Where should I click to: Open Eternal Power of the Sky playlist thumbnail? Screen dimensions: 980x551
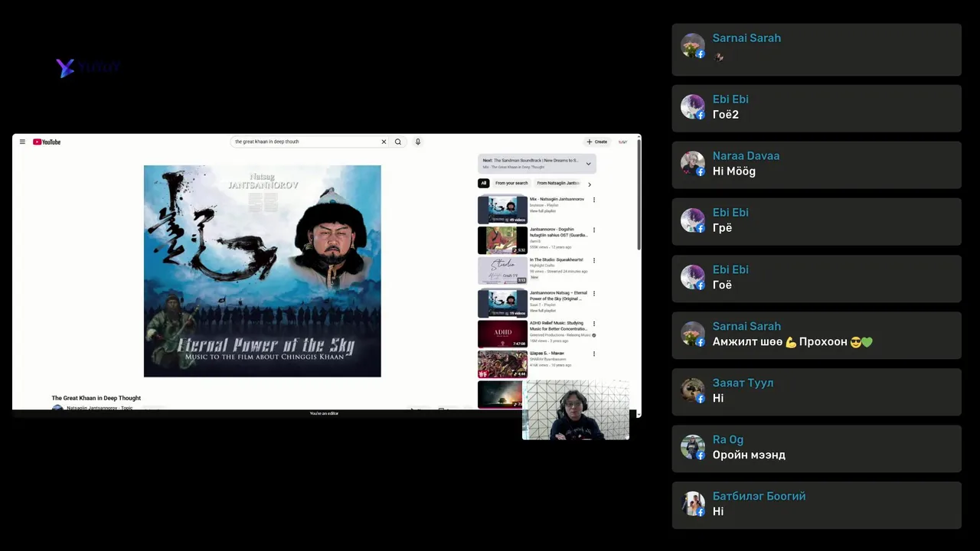(502, 303)
